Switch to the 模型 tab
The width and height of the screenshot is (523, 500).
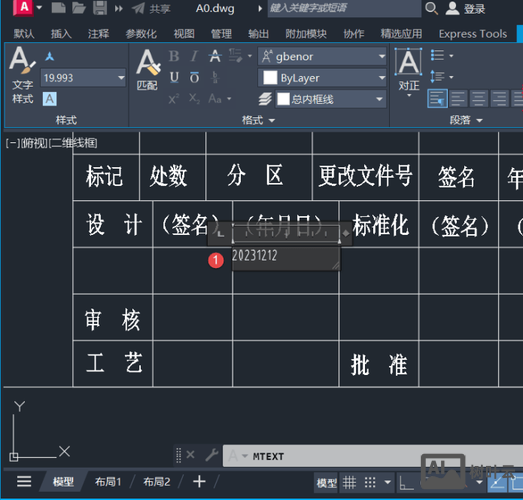(63, 482)
